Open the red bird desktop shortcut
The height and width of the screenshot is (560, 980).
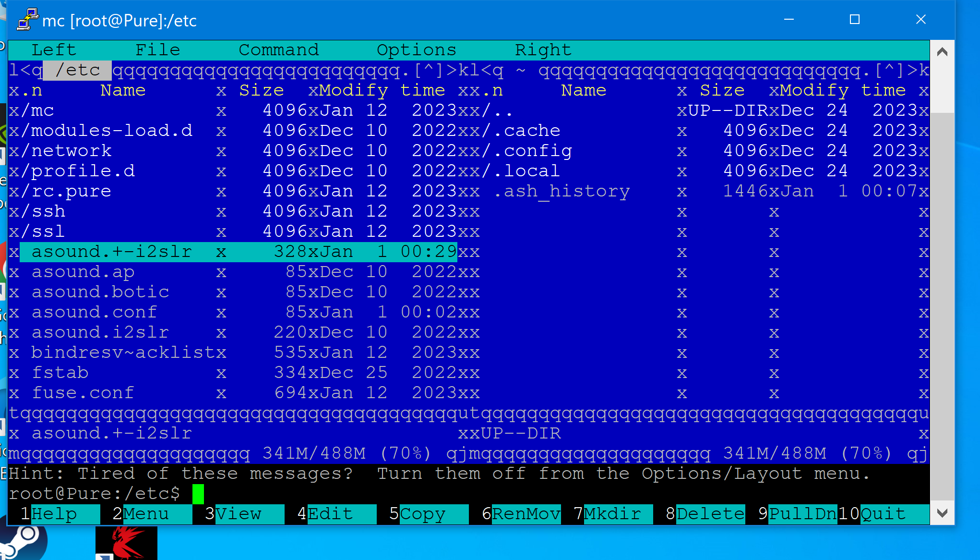pos(126,543)
